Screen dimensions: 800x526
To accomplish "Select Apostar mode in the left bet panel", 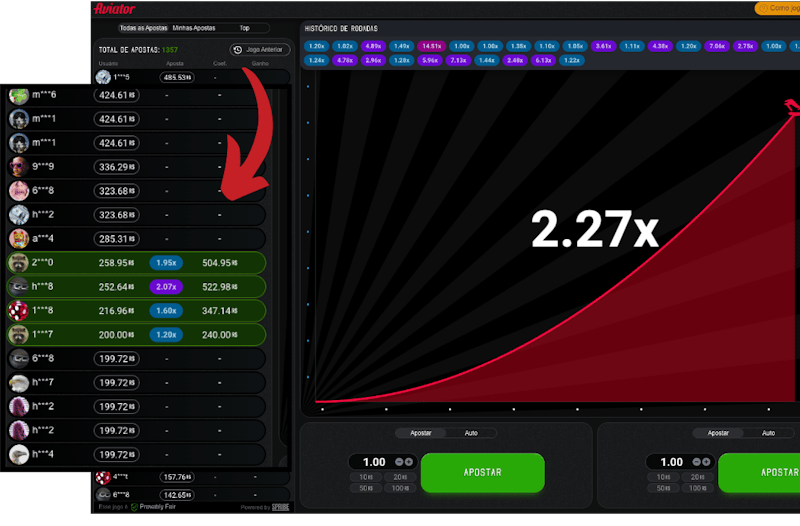I will (421, 433).
